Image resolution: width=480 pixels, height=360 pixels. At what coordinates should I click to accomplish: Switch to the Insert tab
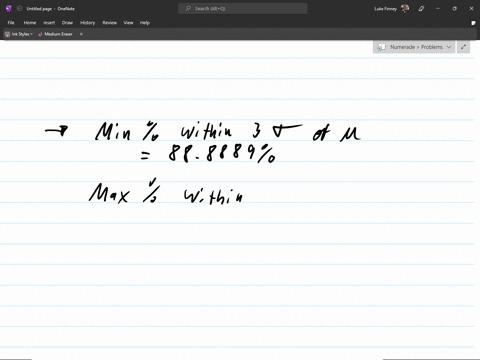pyautogui.click(x=49, y=23)
